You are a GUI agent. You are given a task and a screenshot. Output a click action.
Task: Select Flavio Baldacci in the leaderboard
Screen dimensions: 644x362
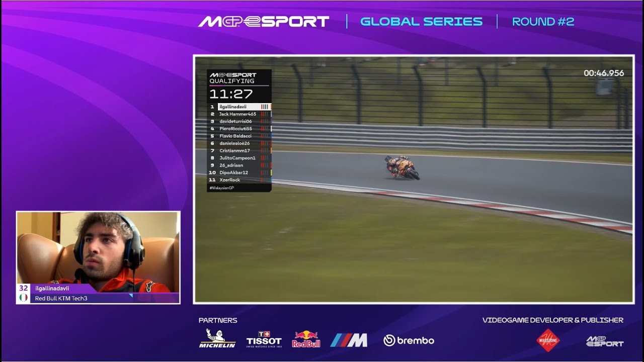(x=239, y=136)
